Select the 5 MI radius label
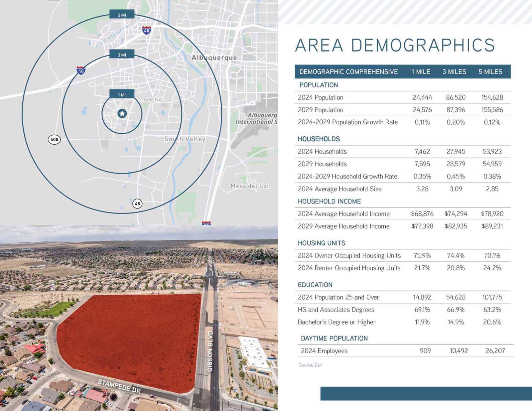Screen dimensions: 532x411 tap(122, 15)
